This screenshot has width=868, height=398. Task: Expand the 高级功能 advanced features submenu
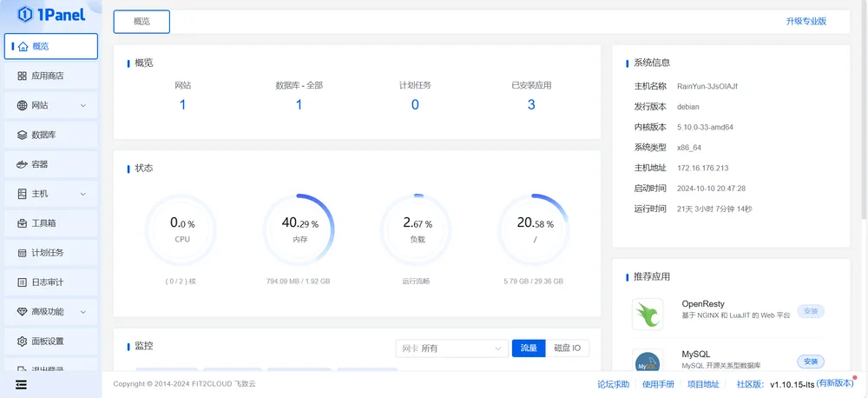click(x=83, y=312)
